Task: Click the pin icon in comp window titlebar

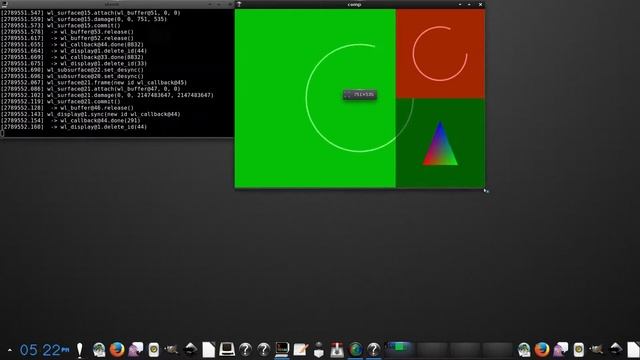Action: 239,4
